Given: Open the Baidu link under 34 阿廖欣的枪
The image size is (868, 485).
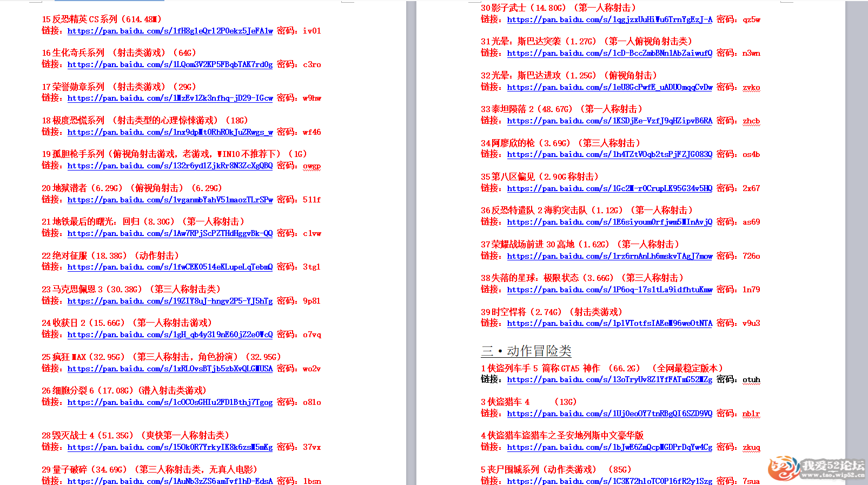Looking at the screenshot, I should click(x=609, y=154).
